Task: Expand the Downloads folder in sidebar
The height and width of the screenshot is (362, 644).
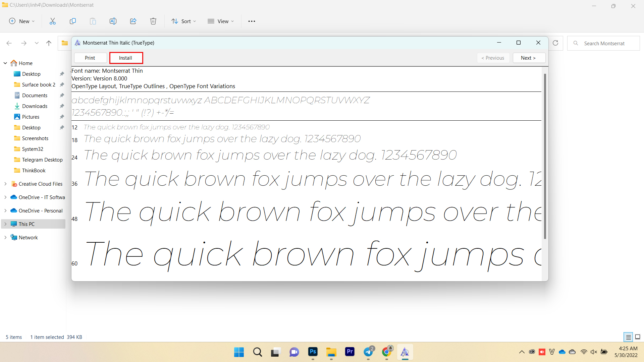Action: 35,106
